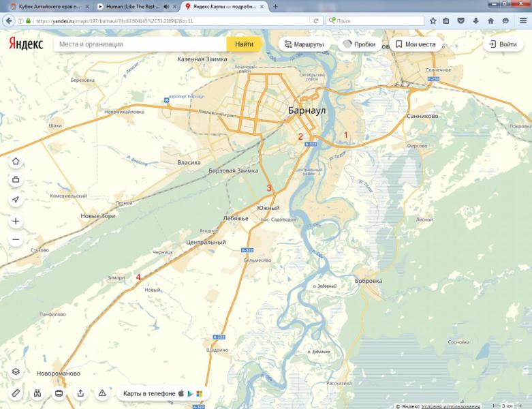Screen dimensions: 532x409
Task: Open Мои места saved places
Action: click(x=414, y=44)
